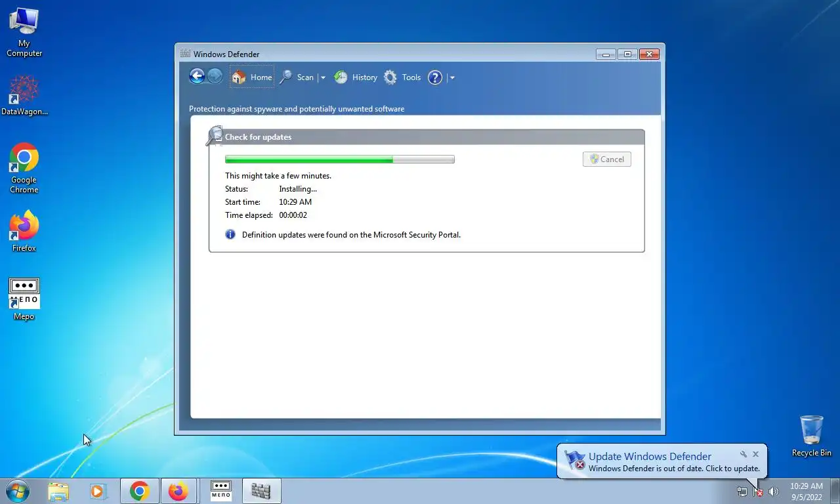The image size is (840, 504).
Task: Open Windows Explorer from the taskbar
Action: pyautogui.click(x=58, y=491)
